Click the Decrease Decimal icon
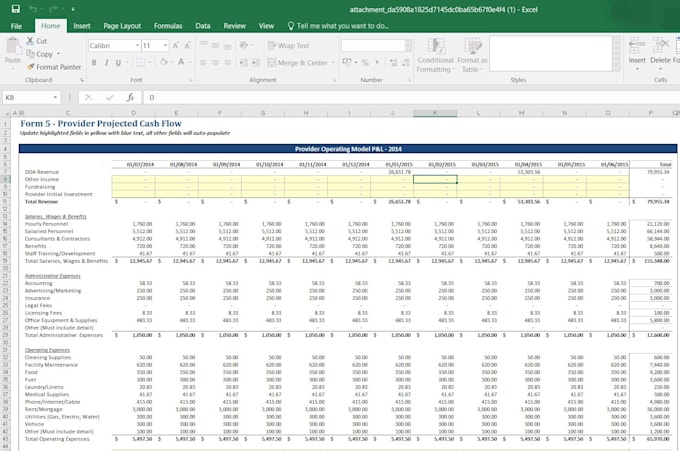The width and height of the screenshot is (680, 451). point(405,62)
